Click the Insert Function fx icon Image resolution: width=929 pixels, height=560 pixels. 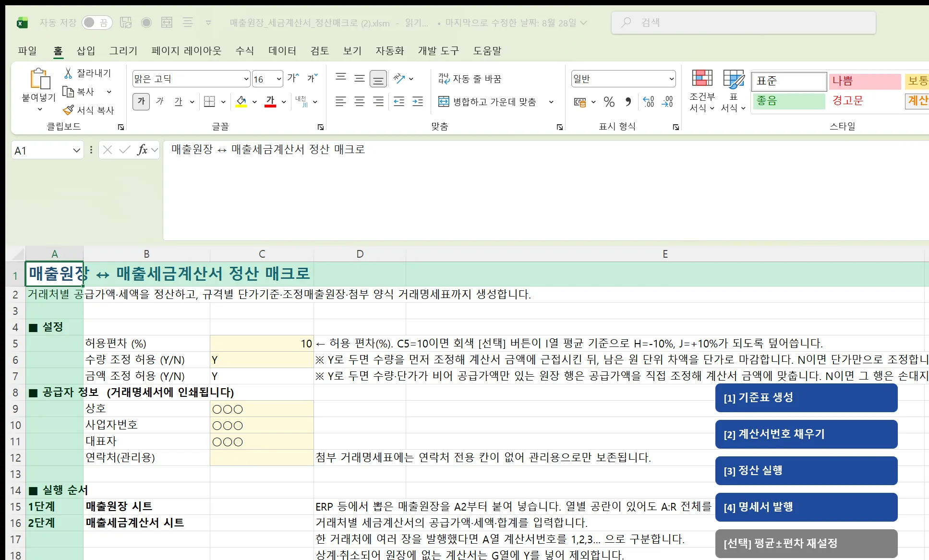142,150
